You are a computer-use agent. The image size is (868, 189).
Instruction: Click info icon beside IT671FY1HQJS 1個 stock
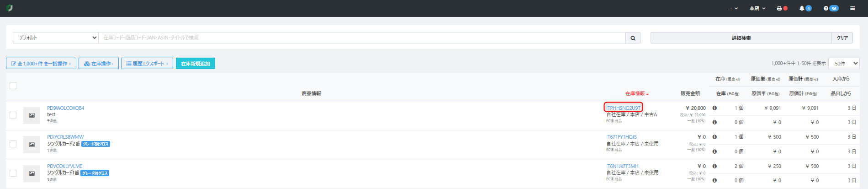click(x=715, y=137)
